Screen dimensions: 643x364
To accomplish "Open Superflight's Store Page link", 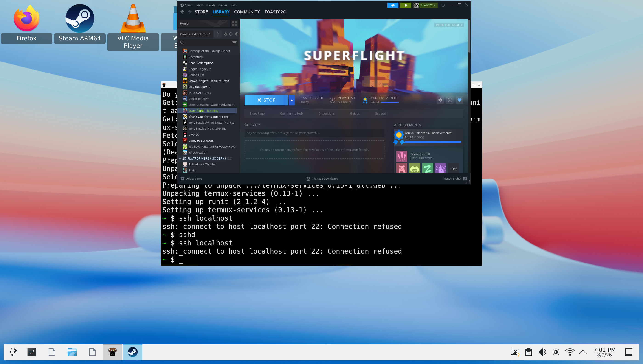I will tap(257, 114).
